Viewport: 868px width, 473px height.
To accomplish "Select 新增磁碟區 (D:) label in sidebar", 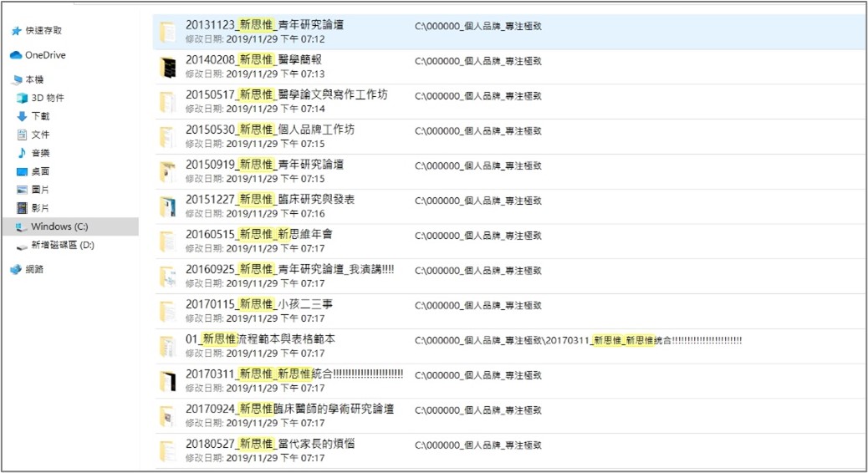I will pyautogui.click(x=63, y=245).
